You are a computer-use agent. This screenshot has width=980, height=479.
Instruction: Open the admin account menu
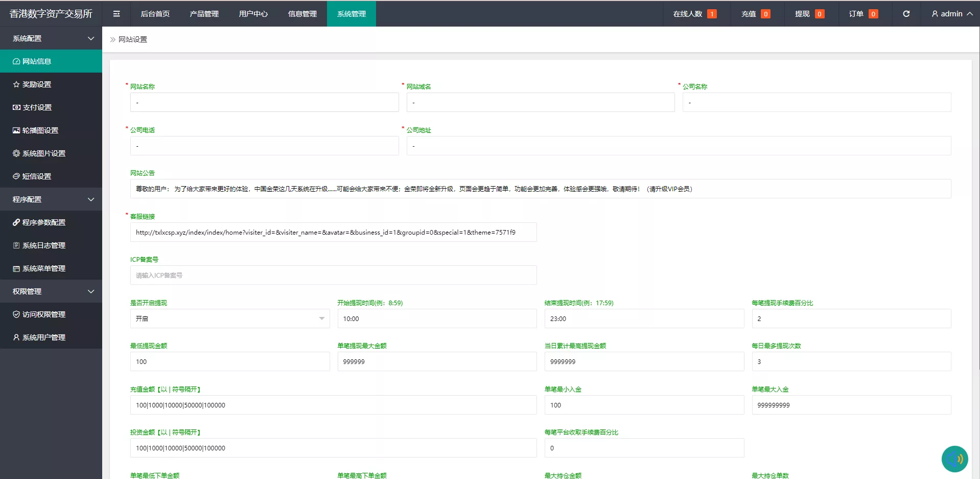click(951, 14)
